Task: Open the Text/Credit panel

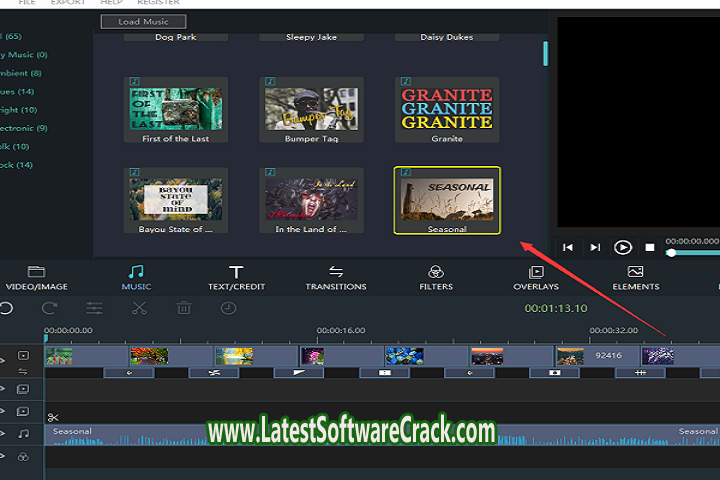Action: pos(236,277)
